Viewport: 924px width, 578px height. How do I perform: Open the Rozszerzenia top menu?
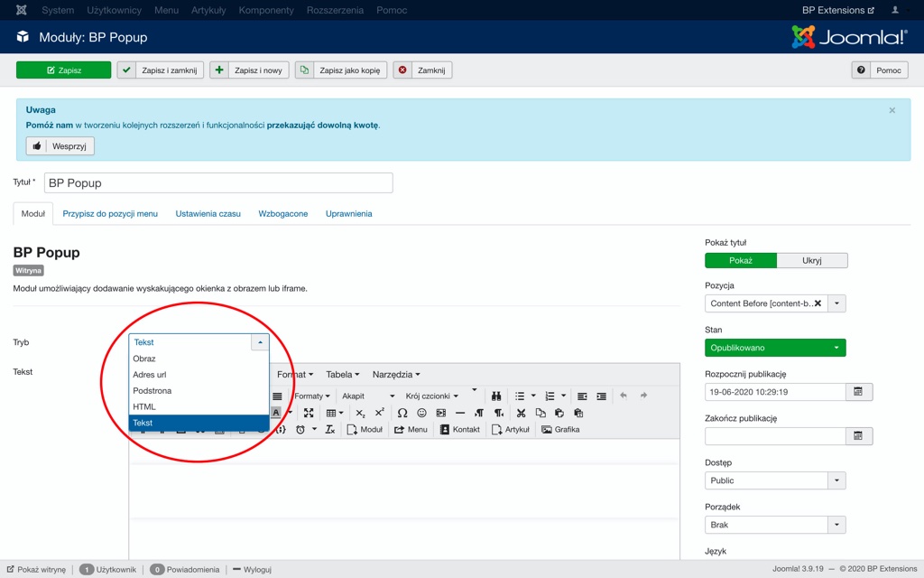335,10
